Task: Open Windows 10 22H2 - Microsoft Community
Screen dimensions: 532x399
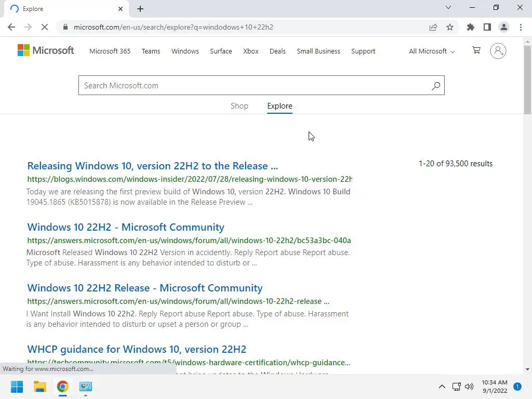Action: click(x=126, y=227)
